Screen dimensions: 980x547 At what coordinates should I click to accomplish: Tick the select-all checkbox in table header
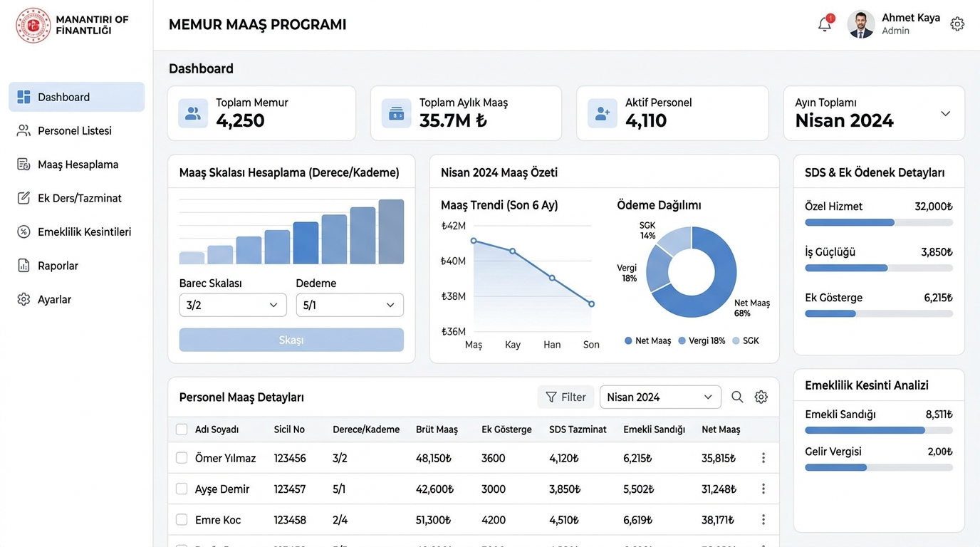pos(182,429)
